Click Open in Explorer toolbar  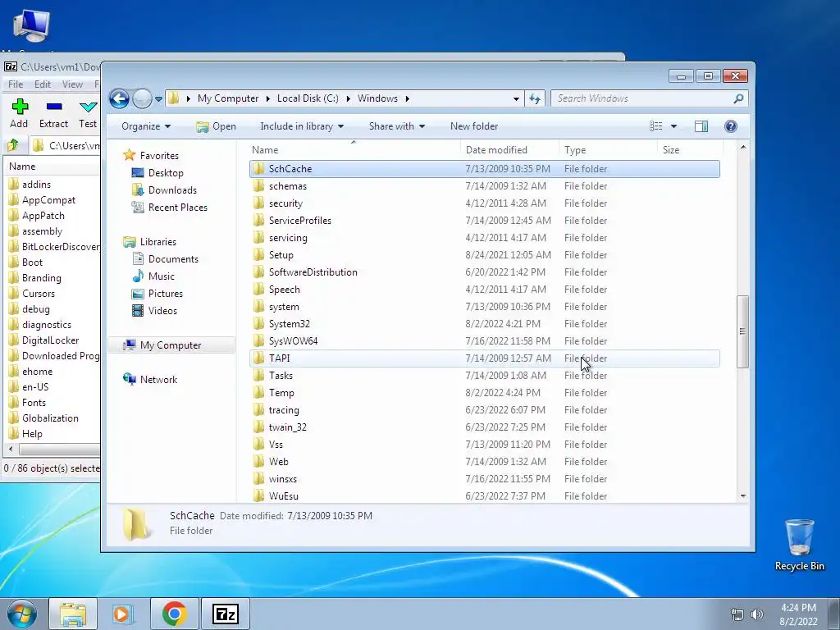click(217, 126)
